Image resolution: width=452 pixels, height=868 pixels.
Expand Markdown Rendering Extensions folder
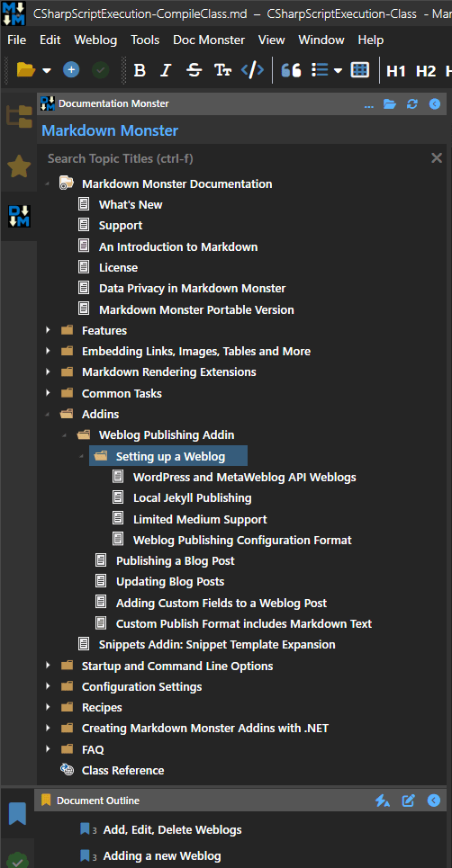[48, 372]
